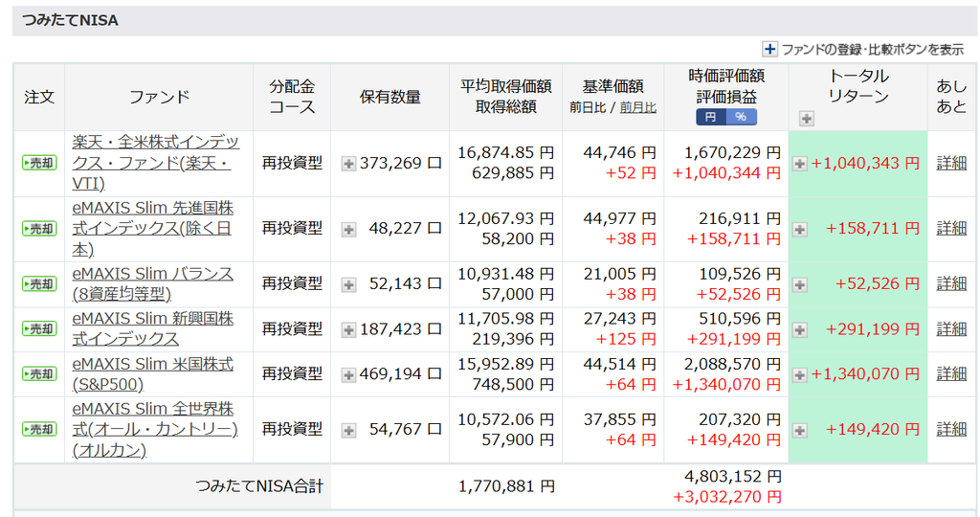Open 詳細 link for 新興国株式インデックス row
The height and width of the screenshot is (517, 980).
(951, 328)
